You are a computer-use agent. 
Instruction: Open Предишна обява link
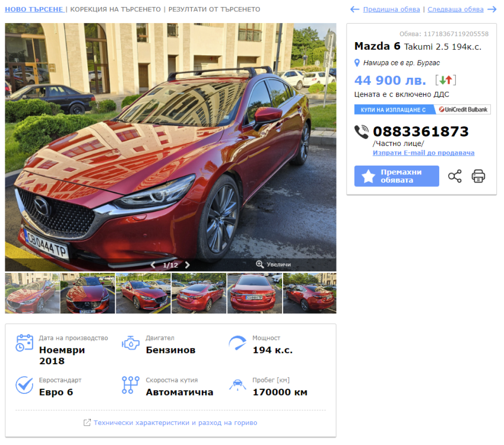[391, 9]
